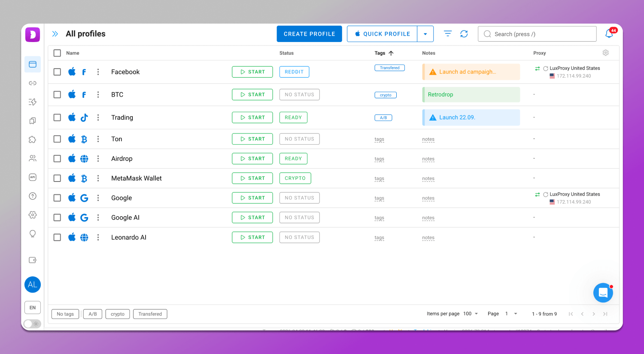Viewport: 644px width, 354px height.
Task: Filter by the crypto tag at bottom
Action: tap(118, 314)
